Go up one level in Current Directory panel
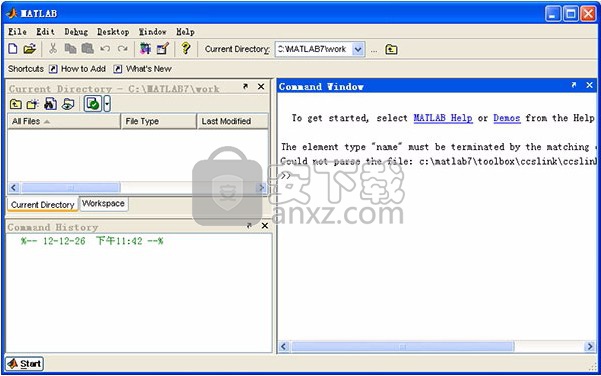The width and height of the screenshot is (601, 376). tap(16, 104)
